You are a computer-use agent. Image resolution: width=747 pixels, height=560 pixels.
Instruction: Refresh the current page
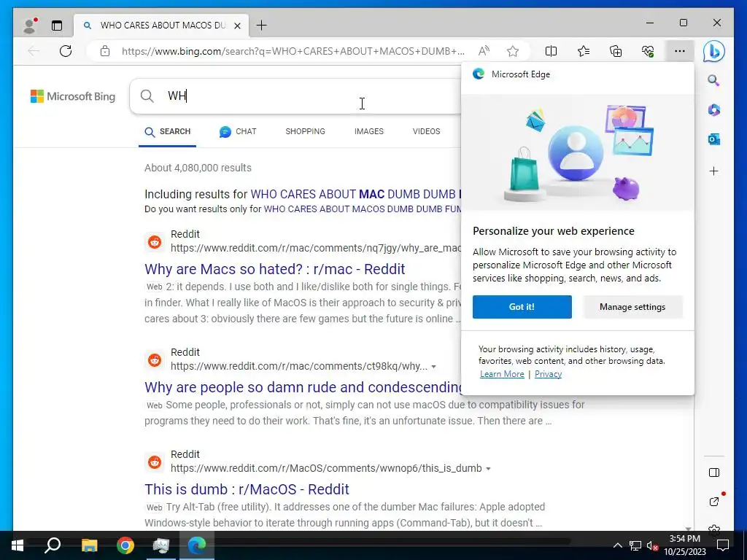click(x=66, y=51)
